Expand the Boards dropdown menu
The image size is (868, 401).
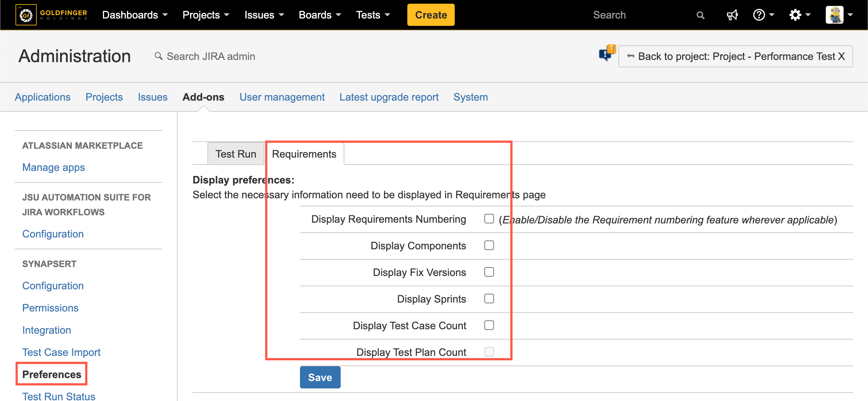320,15
